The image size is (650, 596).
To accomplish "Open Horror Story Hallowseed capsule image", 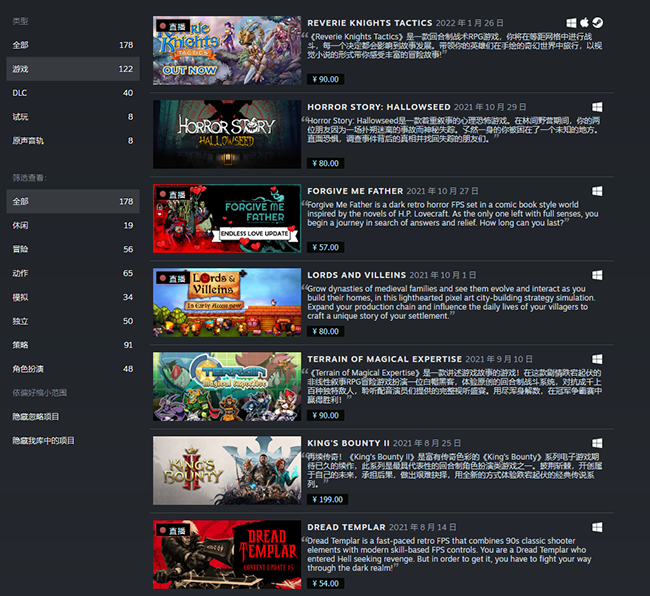I will point(227,134).
